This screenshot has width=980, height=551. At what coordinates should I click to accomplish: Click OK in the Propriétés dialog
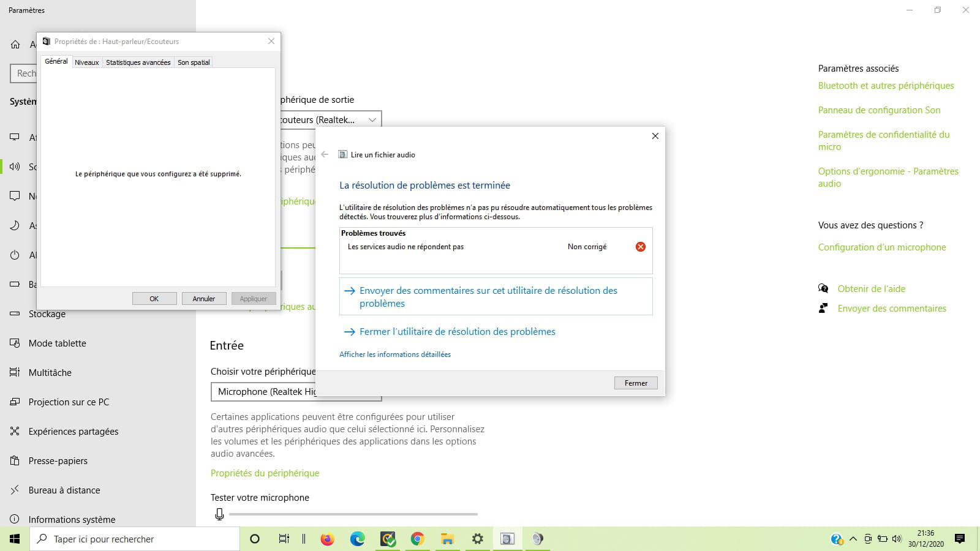click(x=154, y=299)
